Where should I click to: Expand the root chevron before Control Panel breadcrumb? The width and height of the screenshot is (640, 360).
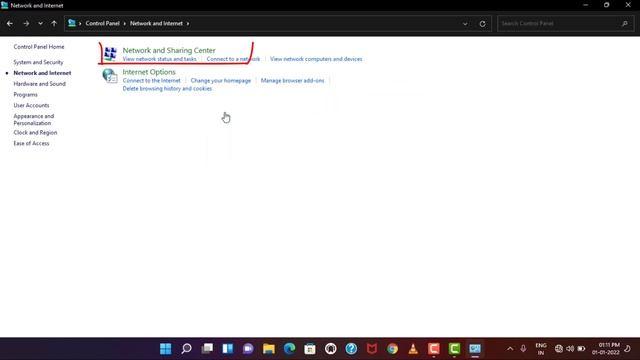tap(80, 24)
